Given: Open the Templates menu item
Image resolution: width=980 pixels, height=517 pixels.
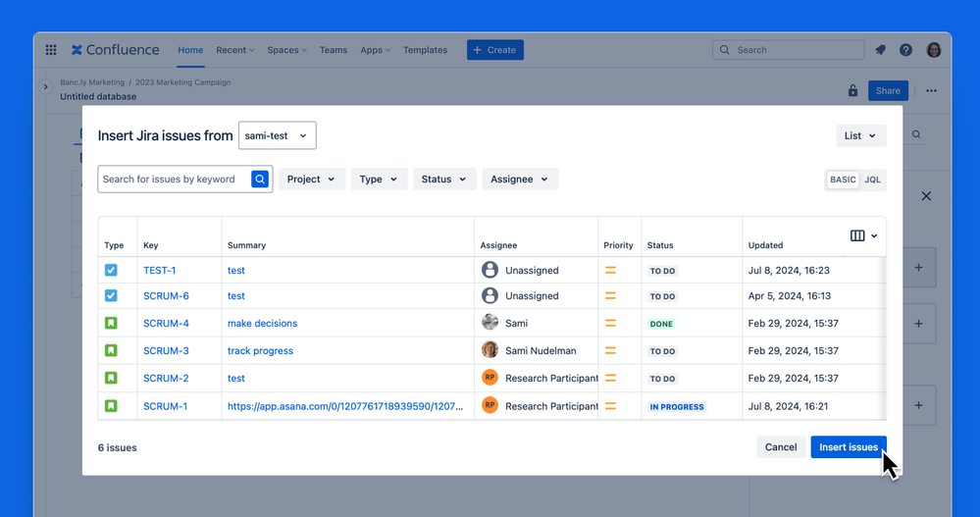Looking at the screenshot, I should tap(425, 50).
